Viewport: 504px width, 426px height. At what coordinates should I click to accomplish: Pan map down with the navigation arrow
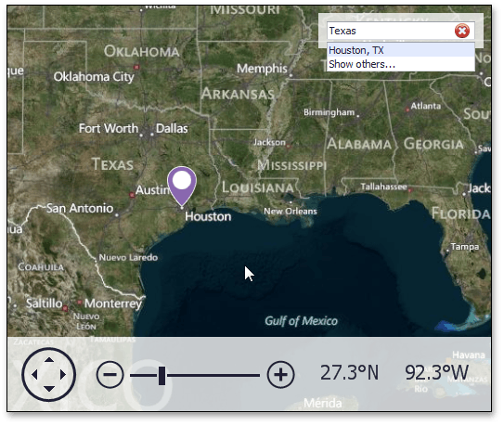coord(49,389)
